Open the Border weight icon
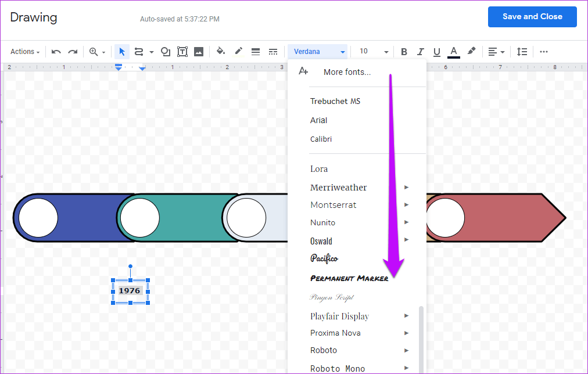588x374 pixels. coord(256,52)
